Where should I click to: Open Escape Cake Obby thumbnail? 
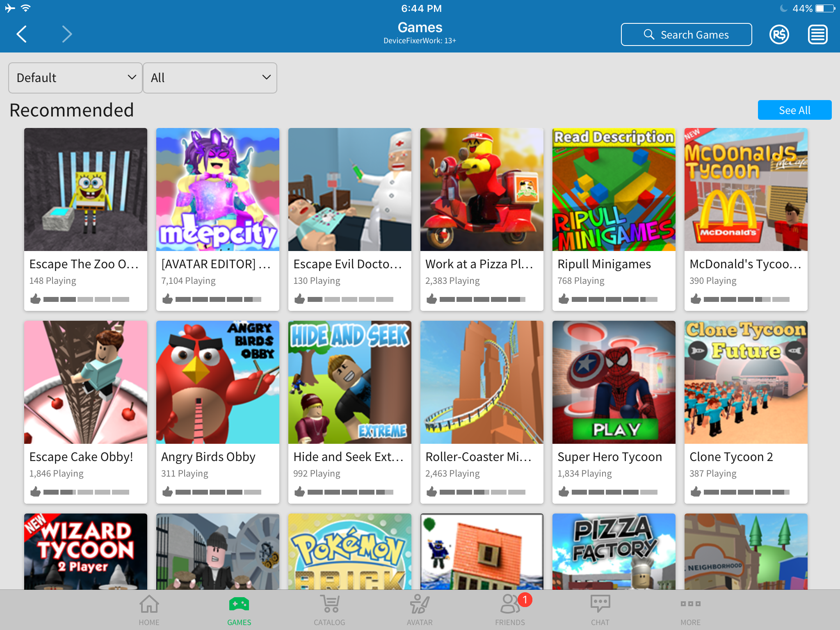coord(86,382)
